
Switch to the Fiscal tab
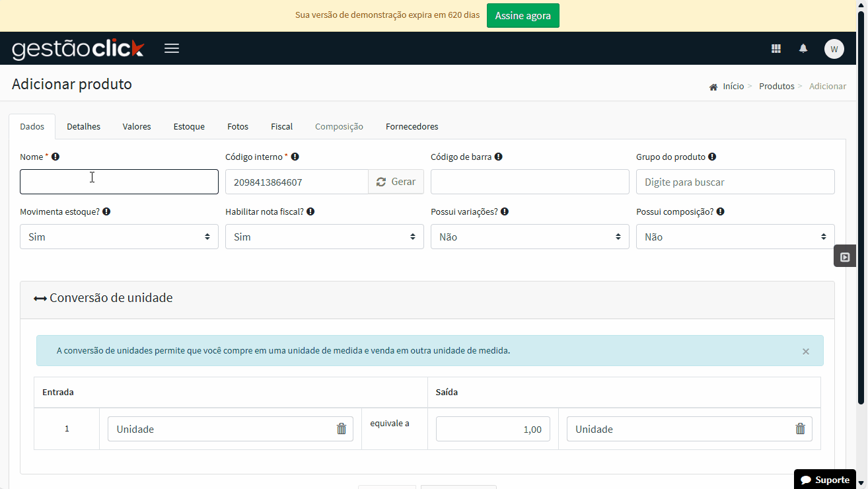(281, 126)
